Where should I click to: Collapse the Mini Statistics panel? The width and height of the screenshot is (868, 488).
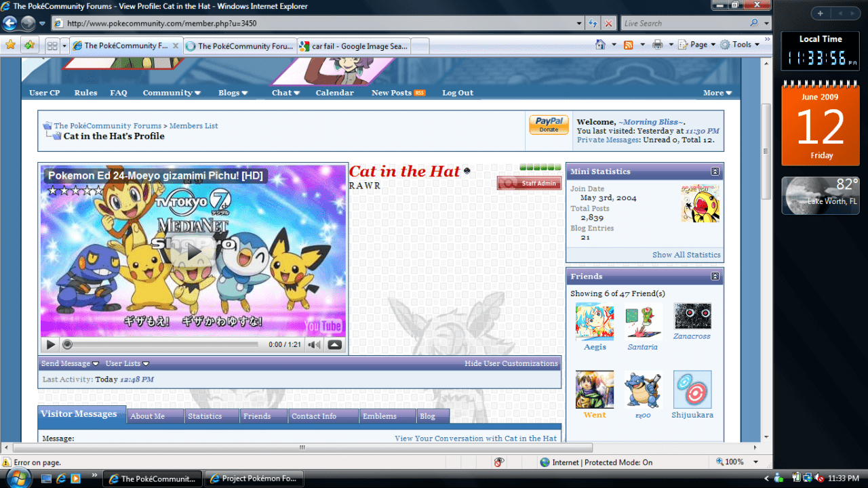[x=715, y=171]
